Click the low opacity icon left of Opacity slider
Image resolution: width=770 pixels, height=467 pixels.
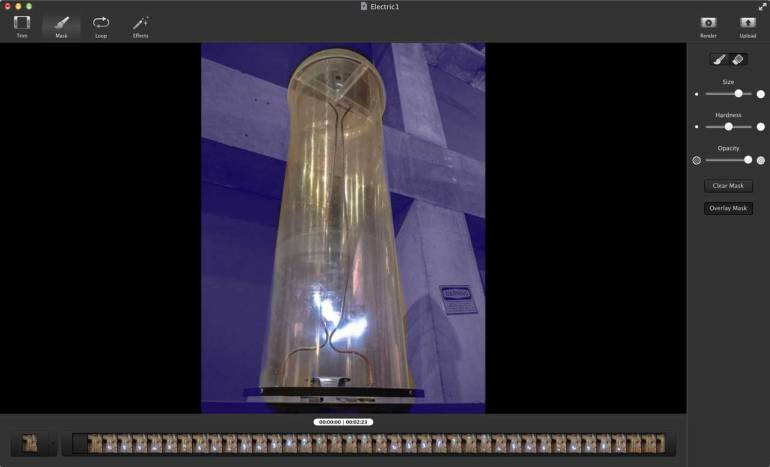point(696,160)
